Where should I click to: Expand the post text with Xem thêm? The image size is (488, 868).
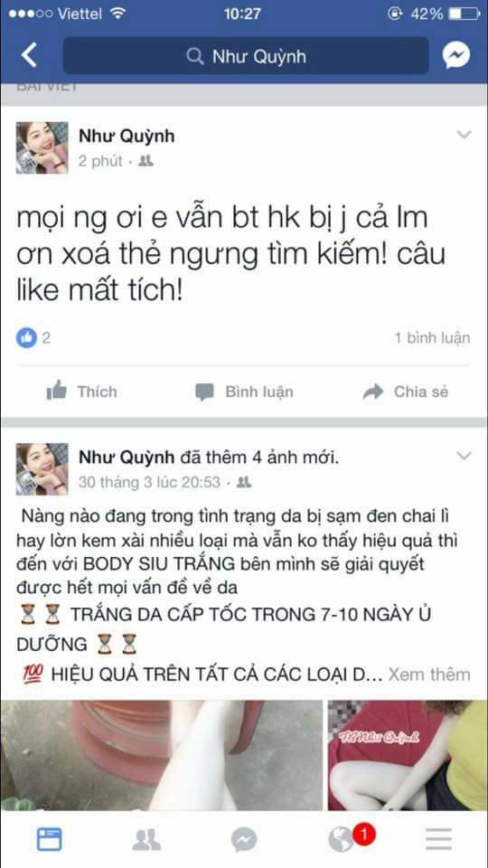pyautogui.click(x=428, y=675)
